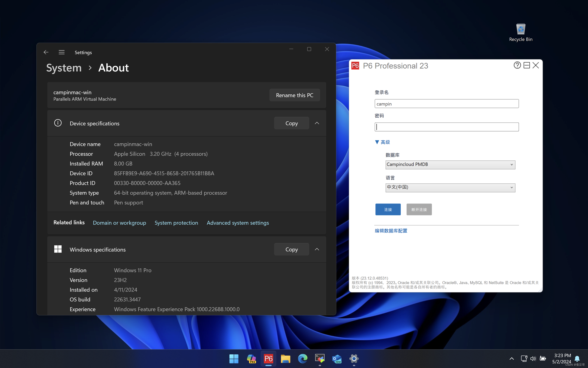Open Domain or workgroup link
The width and height of the screenshot is (588, 368).
coord(120,223)
